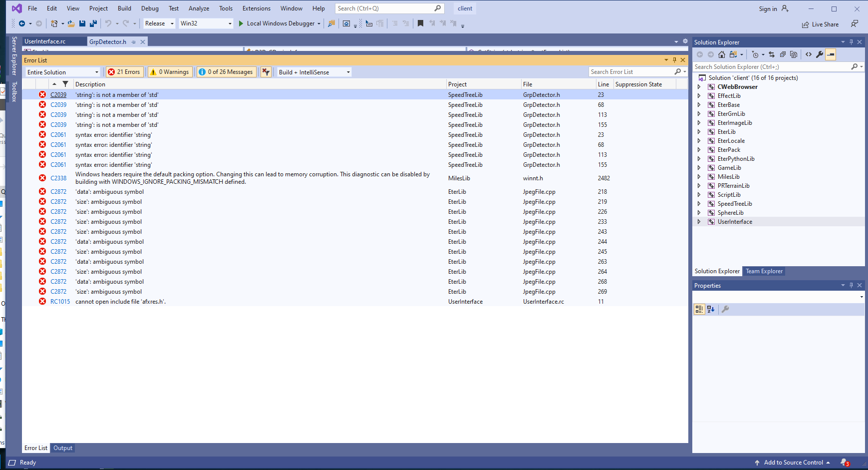Click the main Search (Ctrl+Q) box
The image size is (868, 470).
coord(384,8)
